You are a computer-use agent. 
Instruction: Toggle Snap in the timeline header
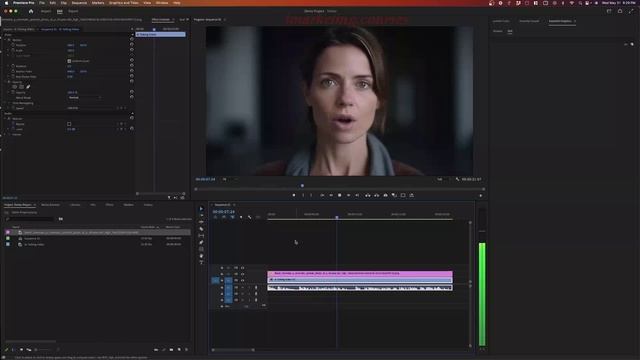click(x=224, y=218)
